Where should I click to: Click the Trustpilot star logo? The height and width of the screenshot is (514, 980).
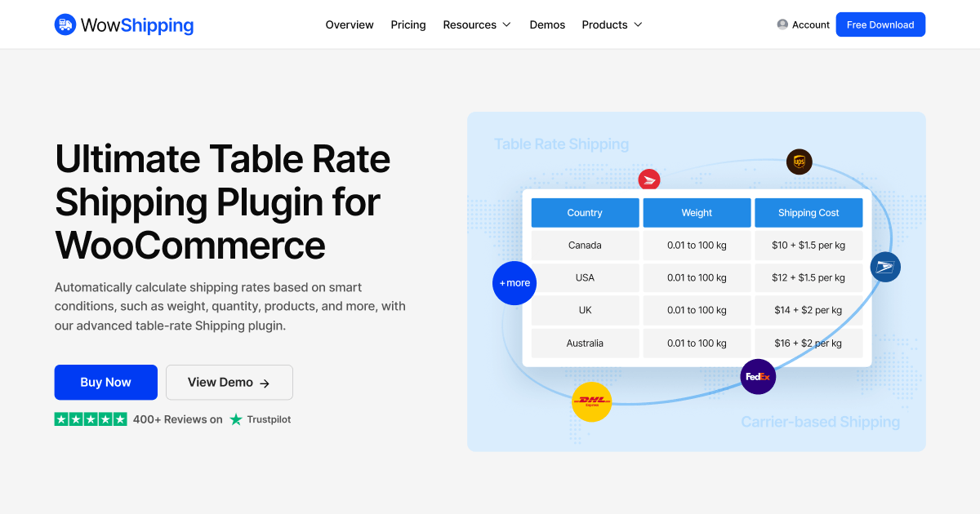click(236, 419)
